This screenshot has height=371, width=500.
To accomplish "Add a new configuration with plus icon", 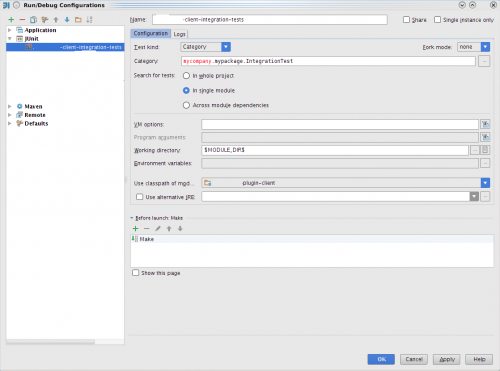I will tap(11, 20).
